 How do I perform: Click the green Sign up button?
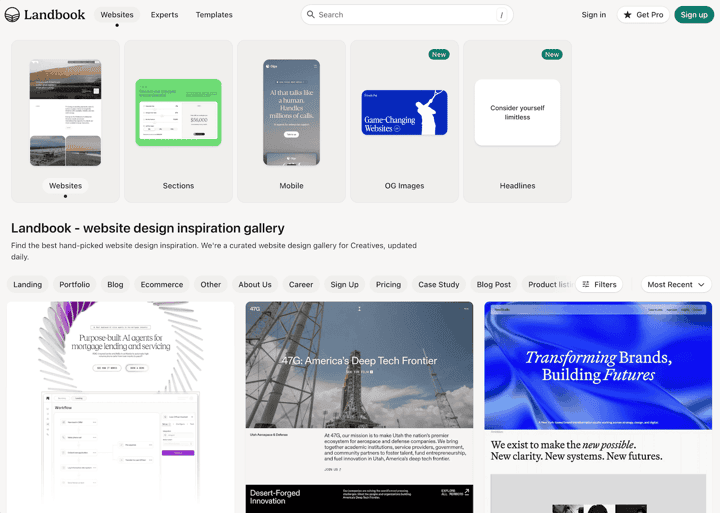(694, 15)
